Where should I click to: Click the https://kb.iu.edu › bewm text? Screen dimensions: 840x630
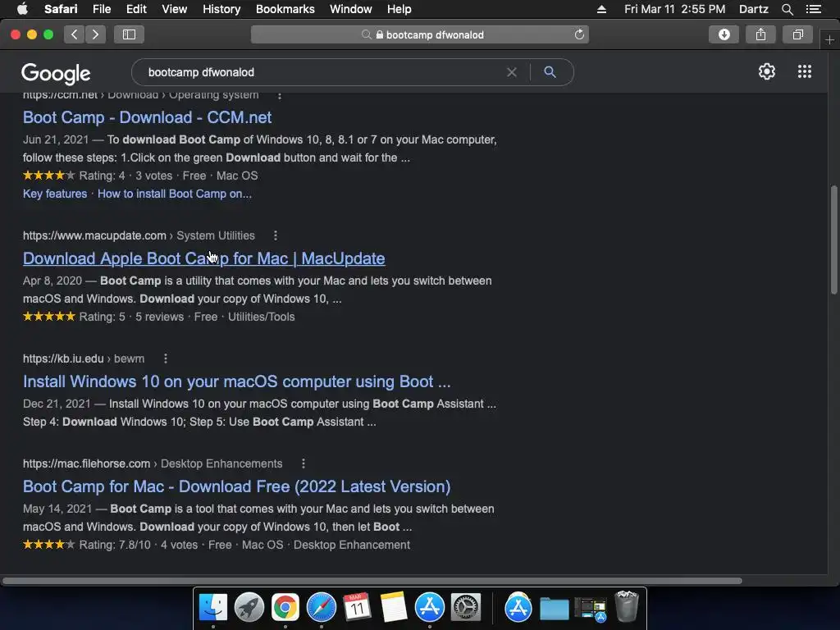(84, 359)
